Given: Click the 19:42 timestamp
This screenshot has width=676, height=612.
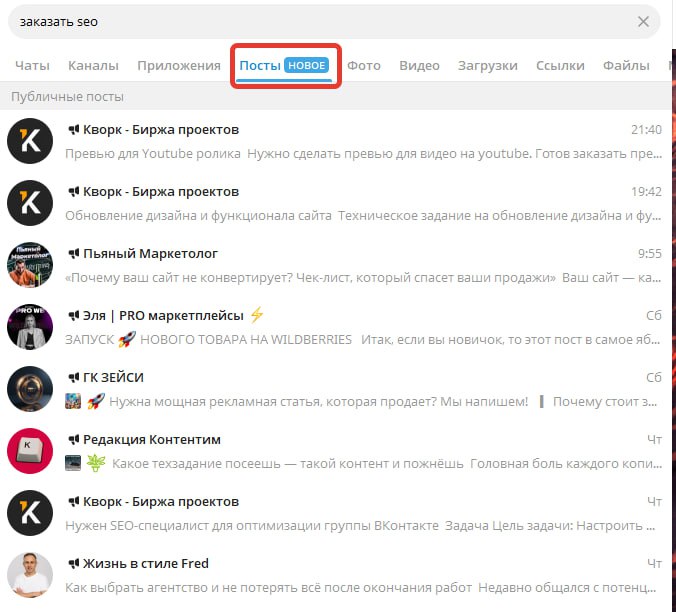Looking at the screenshot, I should pos(646,192).
